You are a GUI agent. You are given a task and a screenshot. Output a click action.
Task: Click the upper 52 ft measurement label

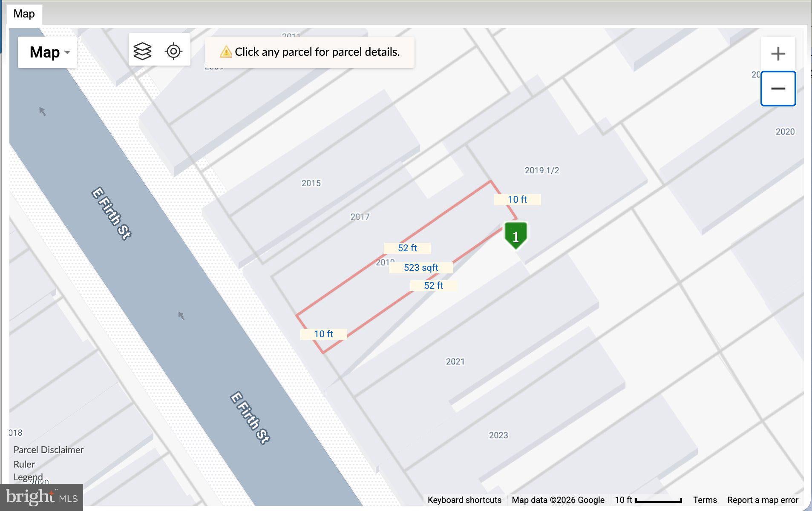[x=407, y=248]
